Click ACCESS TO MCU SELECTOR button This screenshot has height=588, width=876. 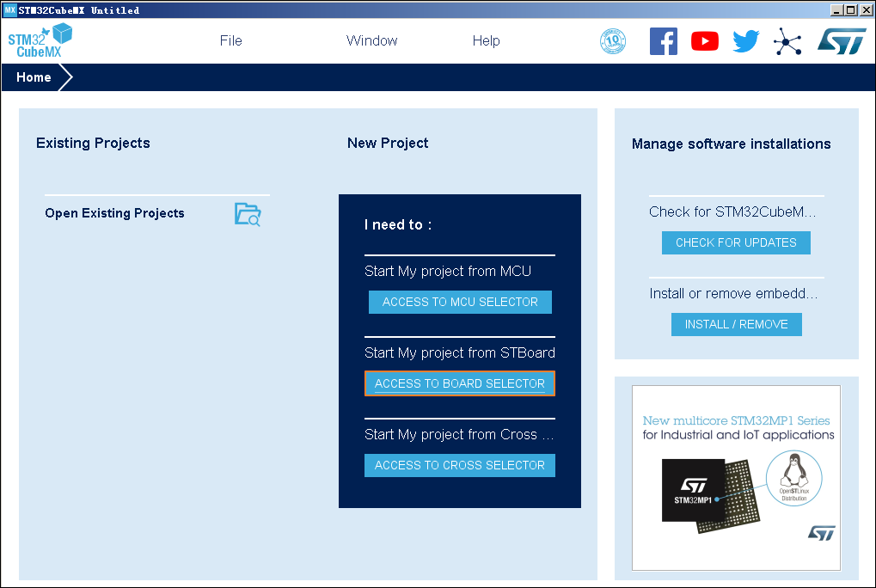click(460, 302)
